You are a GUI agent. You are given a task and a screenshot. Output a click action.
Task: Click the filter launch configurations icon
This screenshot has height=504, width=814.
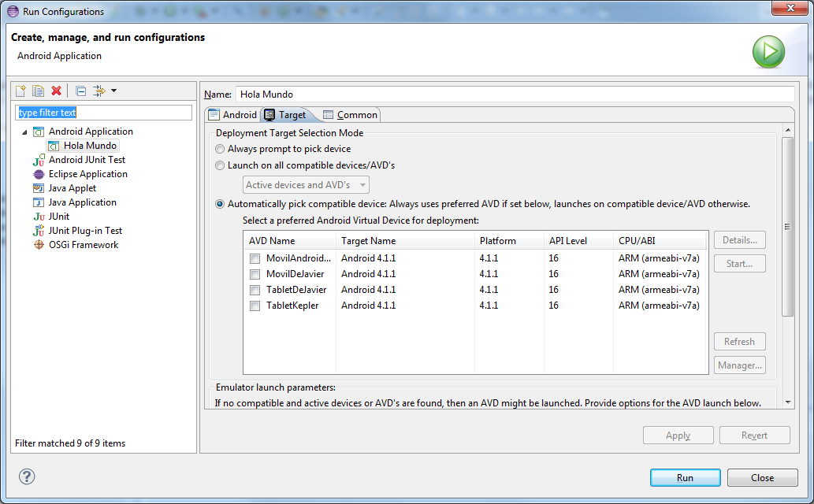pyautogui.click(x=99, y=91)
